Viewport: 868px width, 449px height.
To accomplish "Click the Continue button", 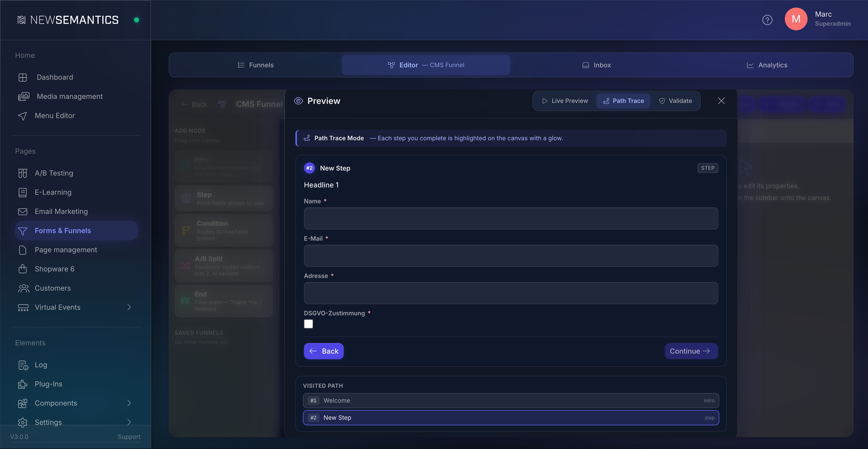I will click(691, 351).
